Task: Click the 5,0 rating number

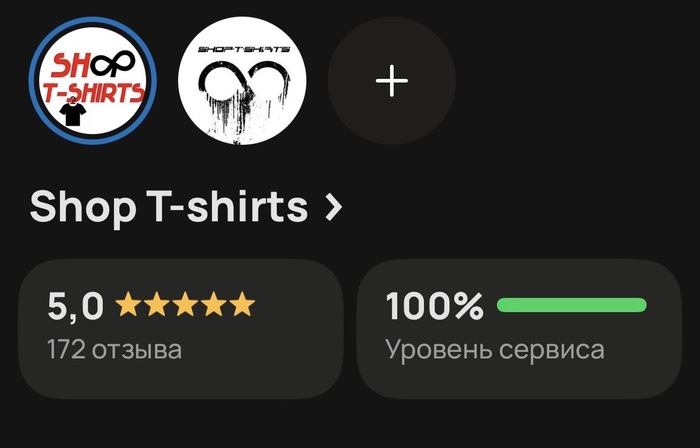Action: coord(75,307)
